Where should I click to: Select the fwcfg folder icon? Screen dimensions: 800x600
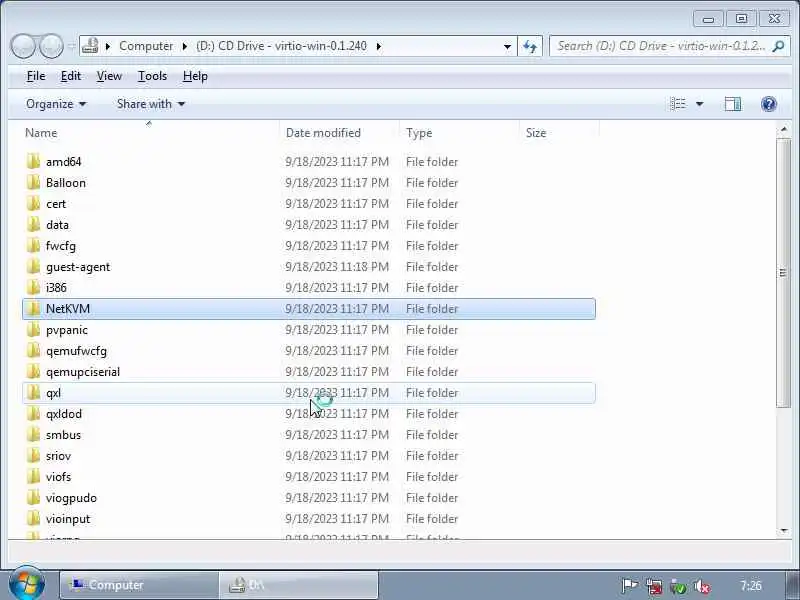coord(33,246)
